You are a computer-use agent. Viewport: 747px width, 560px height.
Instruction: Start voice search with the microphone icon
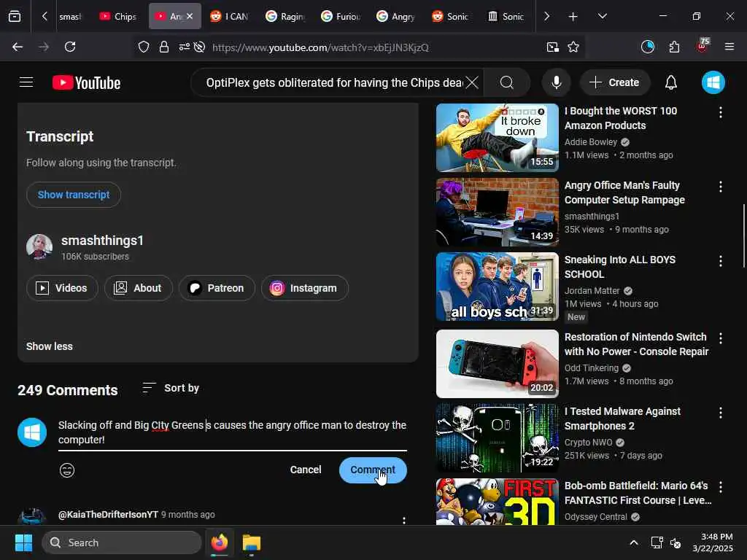556,83
